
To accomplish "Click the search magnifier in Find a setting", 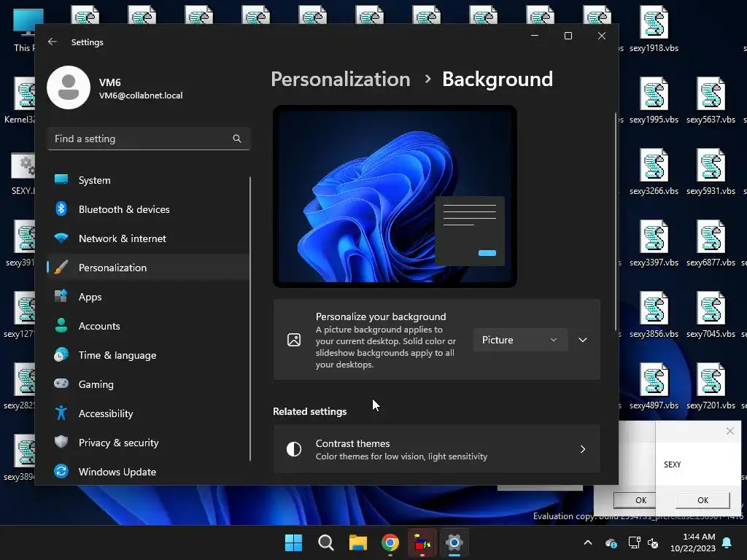I will tap(237, 139).
